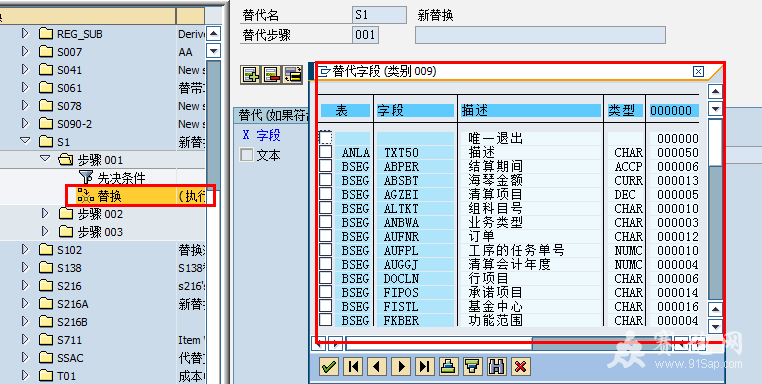The width and height of the screenshot is (762, 384).
Task: Click the tree panel scroll up arrow
Action: [x=213, y=34]
